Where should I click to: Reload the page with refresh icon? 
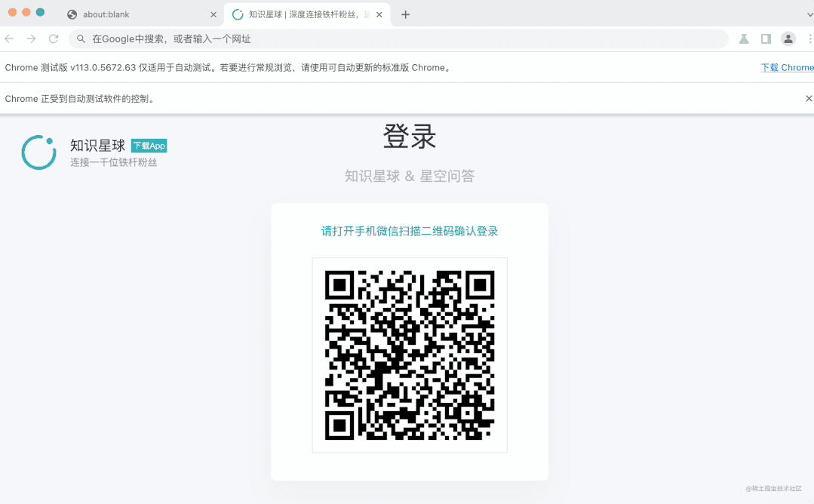pyautogui.click(x=54, y=39)
